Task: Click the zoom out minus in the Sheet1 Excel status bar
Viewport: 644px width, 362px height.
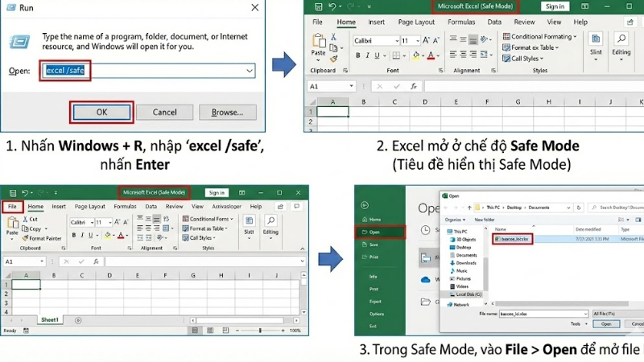Action: pyautogui.click(x=237, y=331)
